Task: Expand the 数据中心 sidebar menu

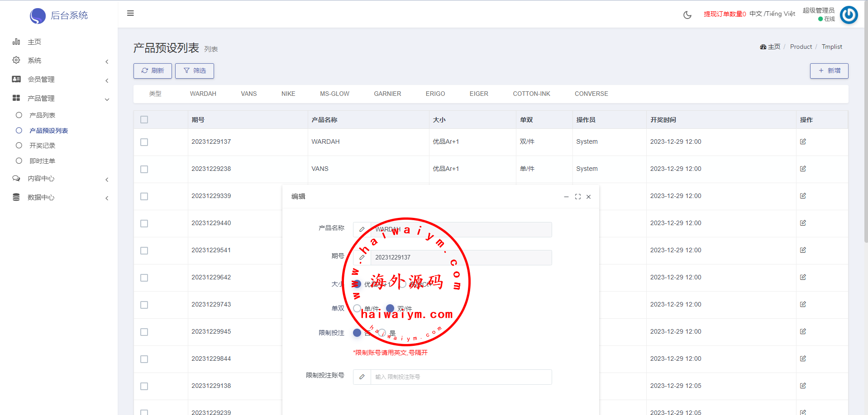Action: pyautogui.click(x=59, y=198)
